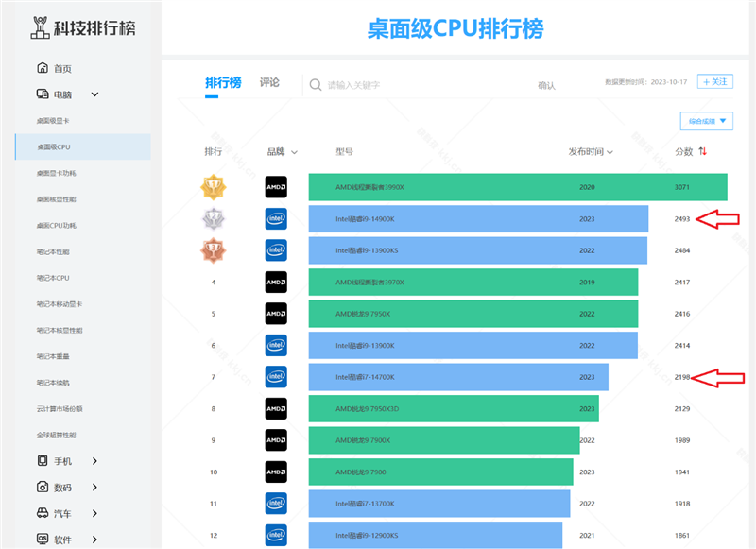756x549 pixels.
Task: Switch to the 评论 tab
Action: click(x=269, y=83)
